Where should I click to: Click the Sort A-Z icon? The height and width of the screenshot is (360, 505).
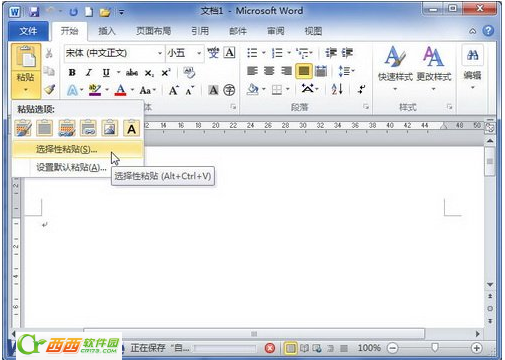point(337,89)
